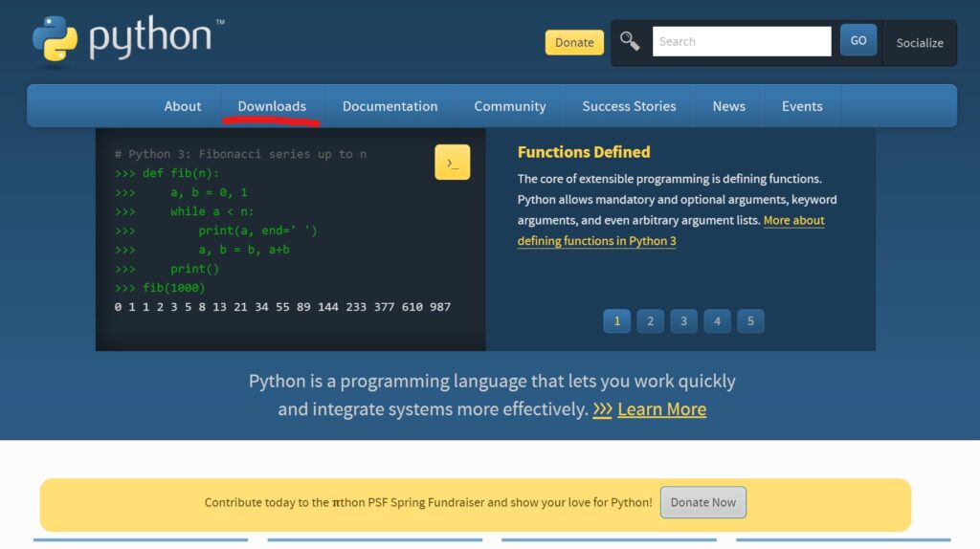Screen dimensions: 980x549
Task: Click the yellow Donate button
Action: 574,42
